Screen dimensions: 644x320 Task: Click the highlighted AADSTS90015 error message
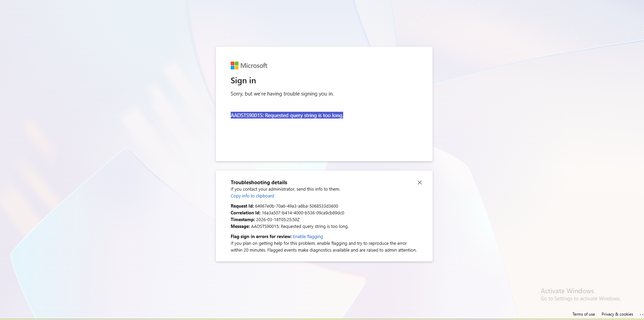pos(287,115)
